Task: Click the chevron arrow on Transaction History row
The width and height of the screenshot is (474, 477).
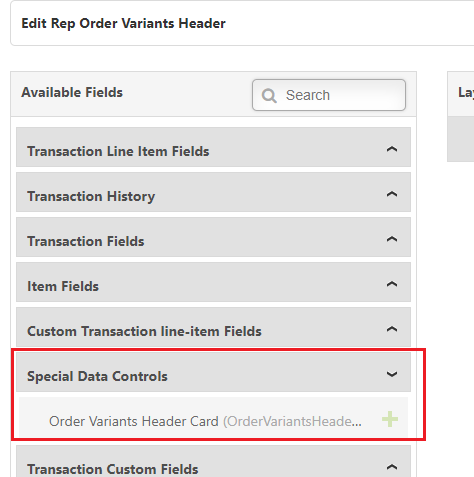Action: (x=392, y=194)
